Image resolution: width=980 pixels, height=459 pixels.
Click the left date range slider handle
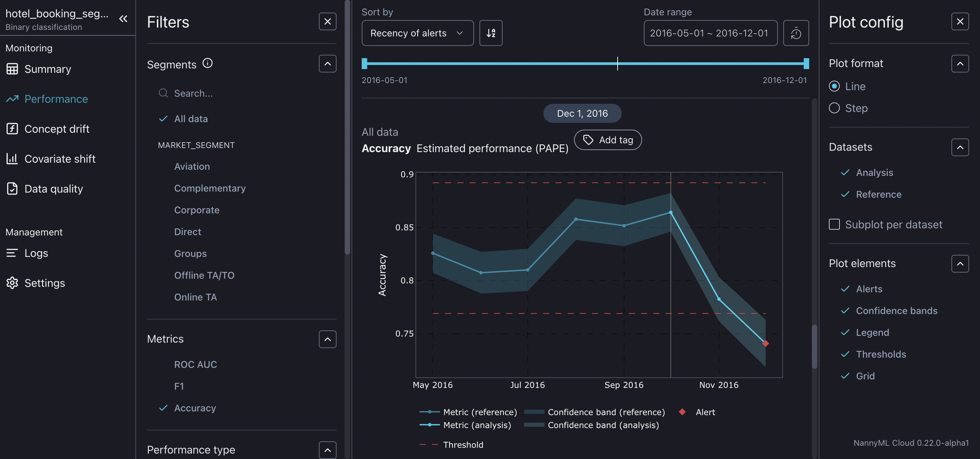point(364,64)
